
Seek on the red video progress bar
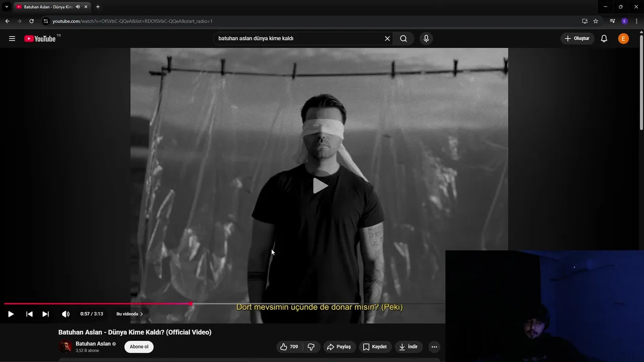98,304
